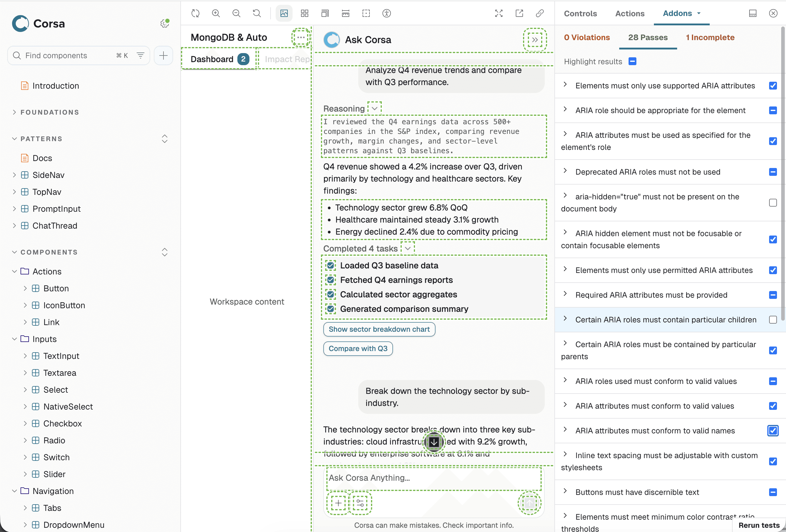This screenshot has width=786, height=532.
Task: Toggle 'Deprecated ARIA roles must not be used' checkbox
Action: (773, 172)
